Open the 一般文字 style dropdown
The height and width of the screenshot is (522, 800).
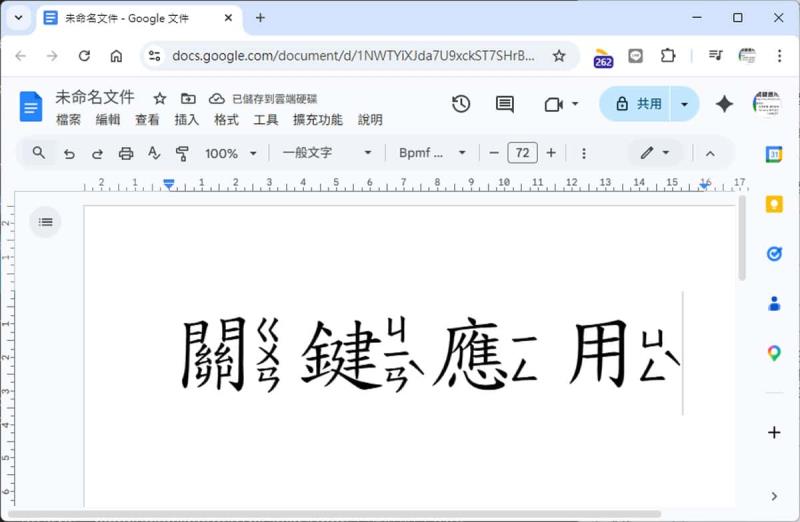pyautogui.click(x=327, y=153)
